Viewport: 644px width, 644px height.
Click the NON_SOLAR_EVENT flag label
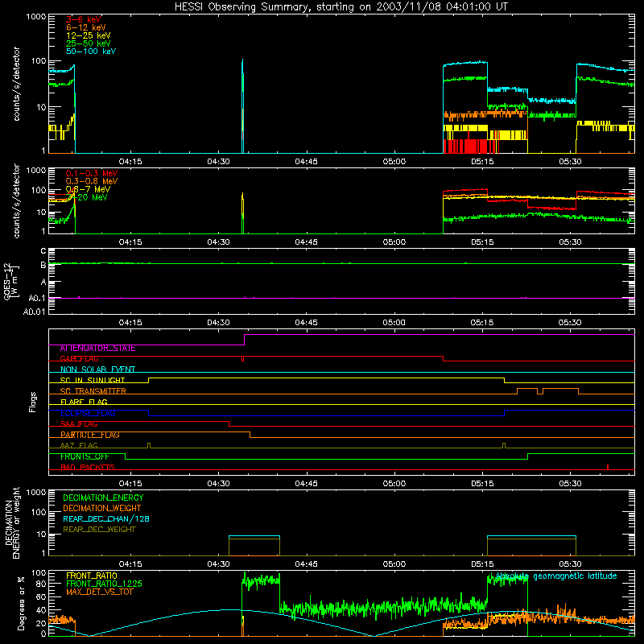pyautogui.click(x=97, y=369)
